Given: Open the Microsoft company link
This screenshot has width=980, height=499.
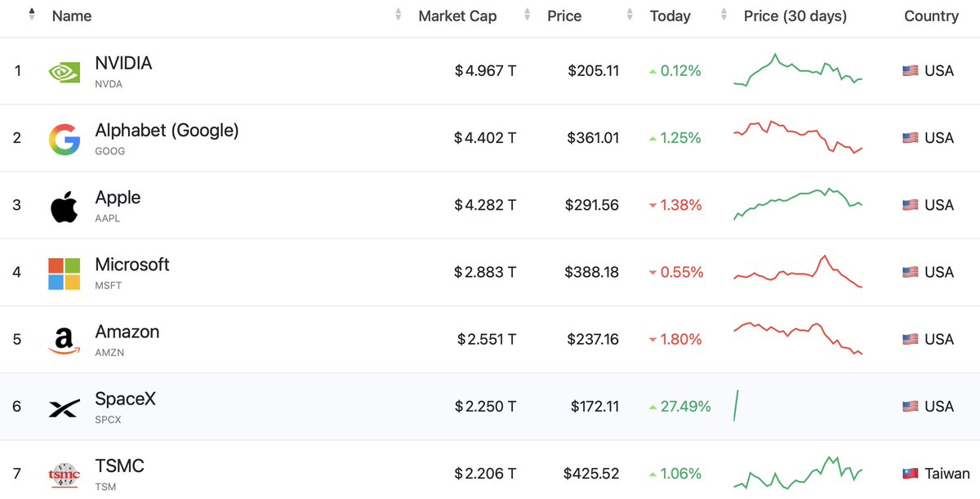Looking at the screenshot, I should [132, 265].
